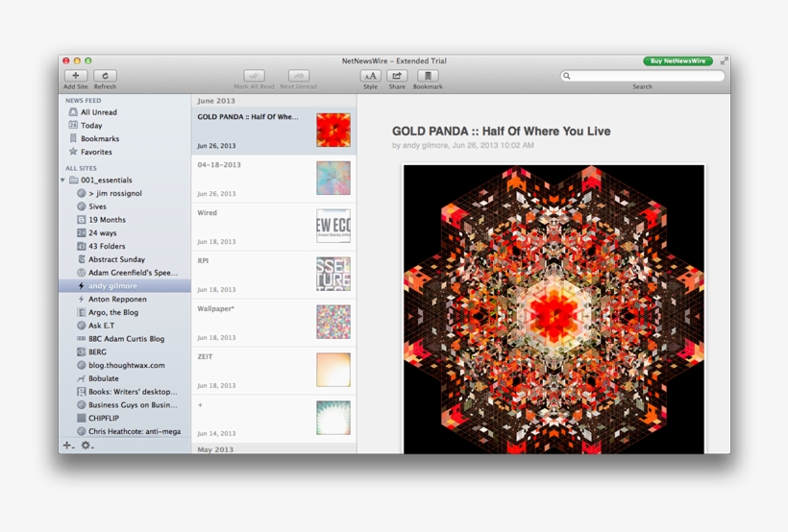
Task: Select the andy gilmore feed
Action: (125, 286)
